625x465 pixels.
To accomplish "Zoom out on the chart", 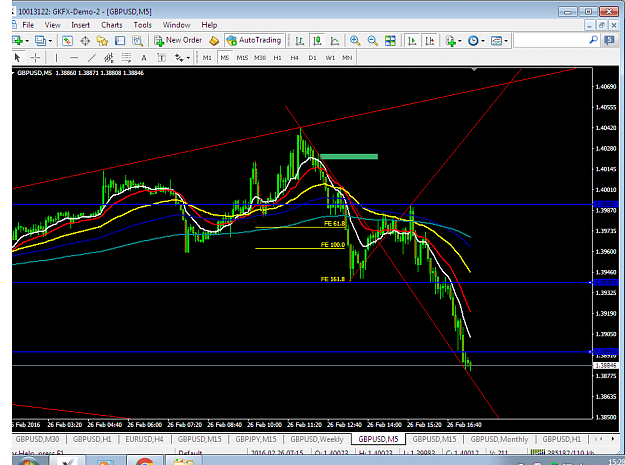I will pos(372,41).
